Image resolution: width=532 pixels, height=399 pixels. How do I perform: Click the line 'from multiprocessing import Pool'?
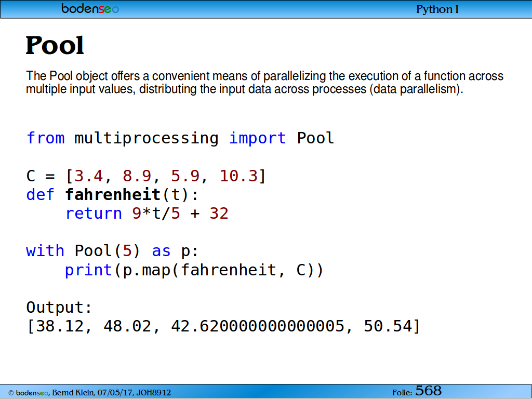(180, 138)
